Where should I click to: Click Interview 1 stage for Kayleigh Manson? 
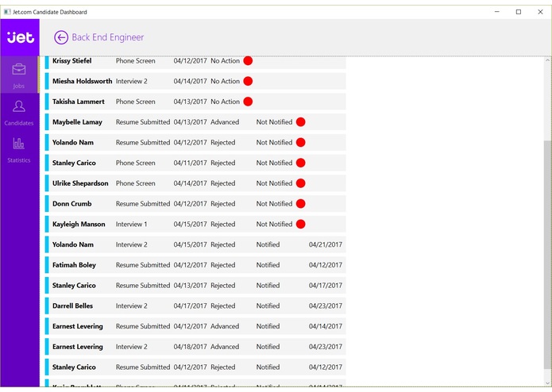point(131,224)
